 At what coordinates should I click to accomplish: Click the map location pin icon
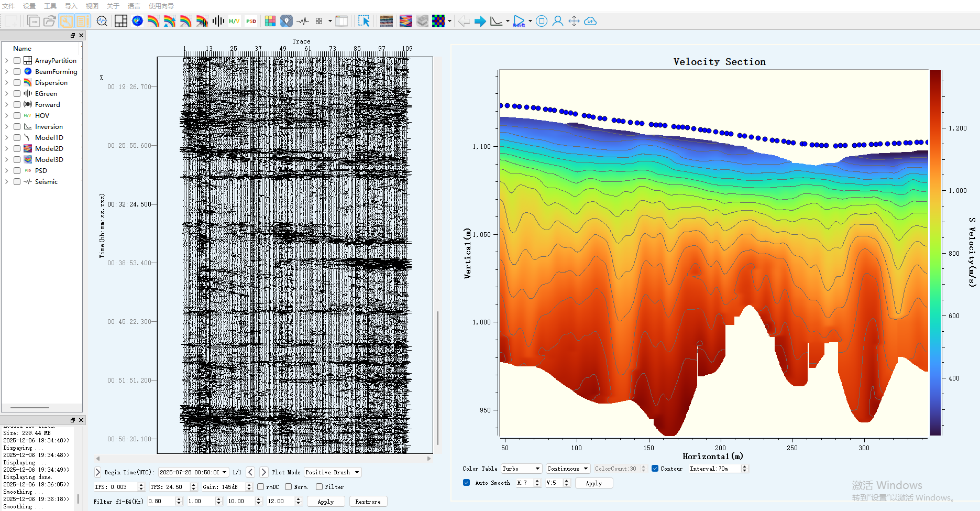point(287,21)
